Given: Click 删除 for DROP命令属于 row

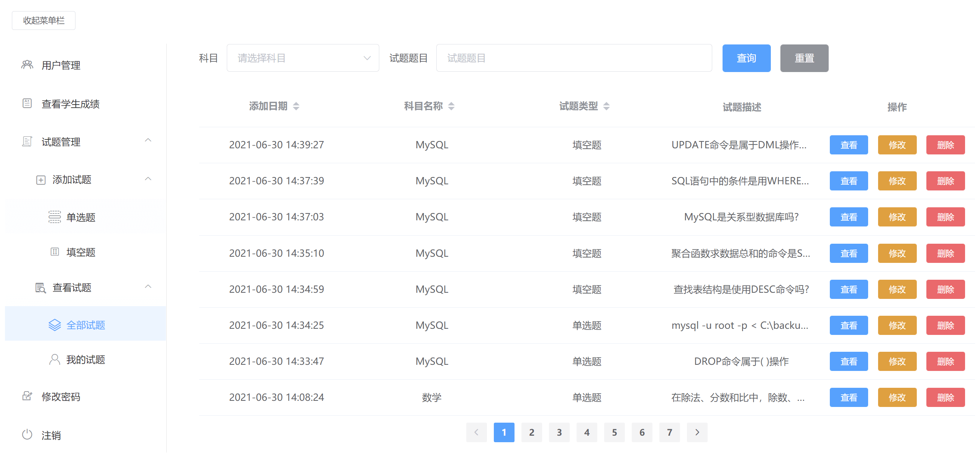Looking at the screenshot, I should tap(945, 361).
